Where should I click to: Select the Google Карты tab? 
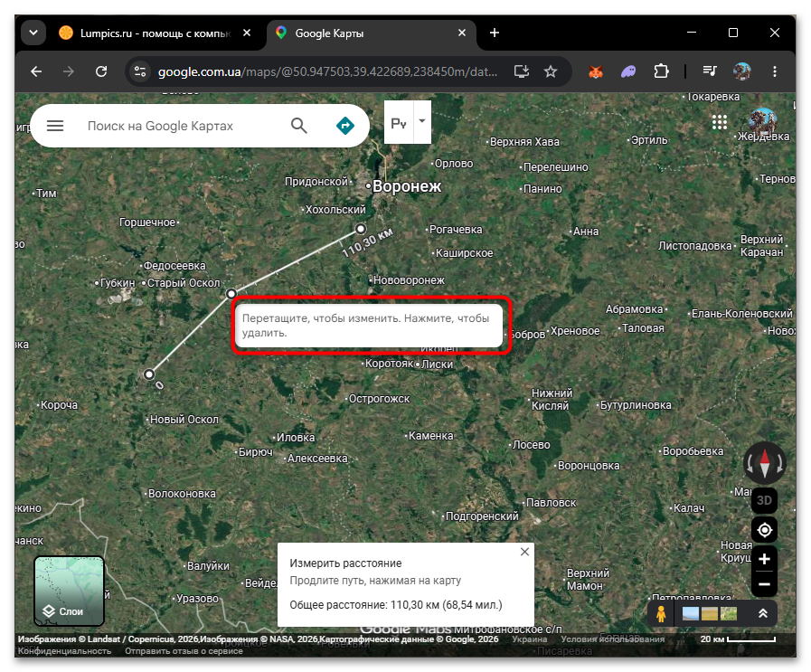[x=372, y=33]
